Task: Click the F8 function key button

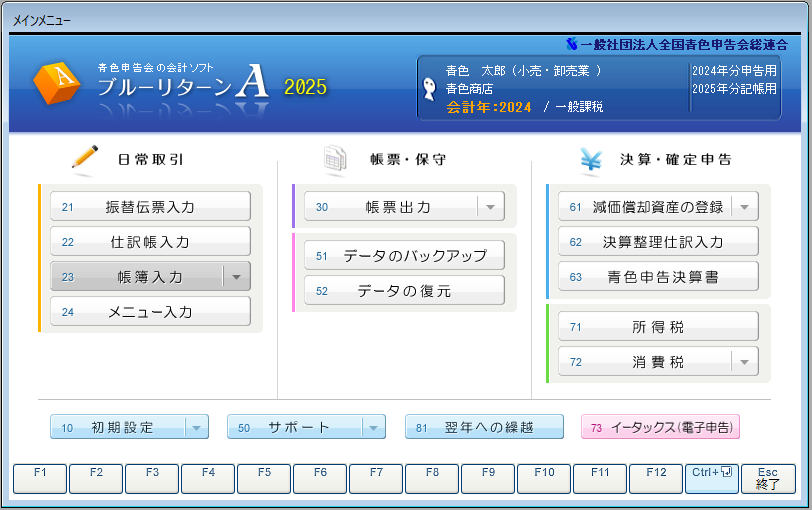Action: click(x=432, y=478)
